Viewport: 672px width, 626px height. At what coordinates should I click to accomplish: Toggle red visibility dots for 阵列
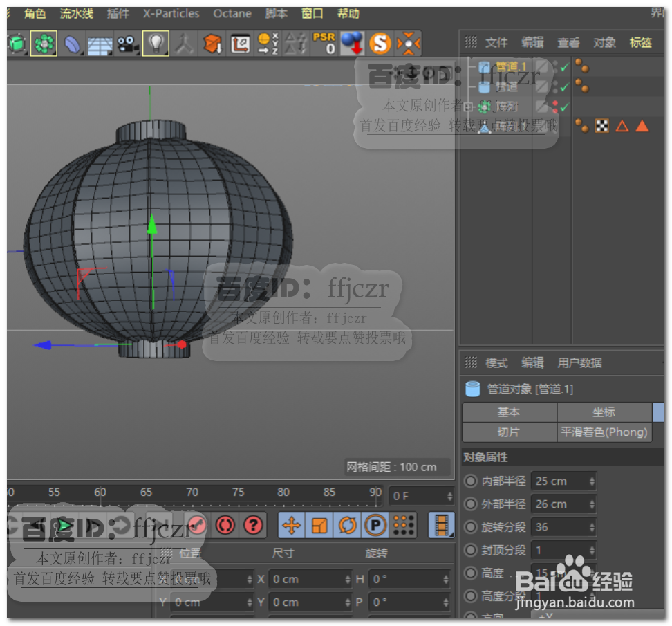point(555,106)
